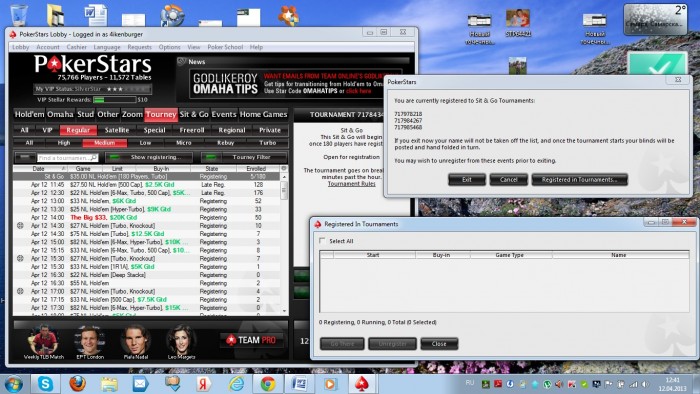The height and width of the screenshot is (394, 700).
Task: Toggle the Show registering... filter
Action: [149, 158]
